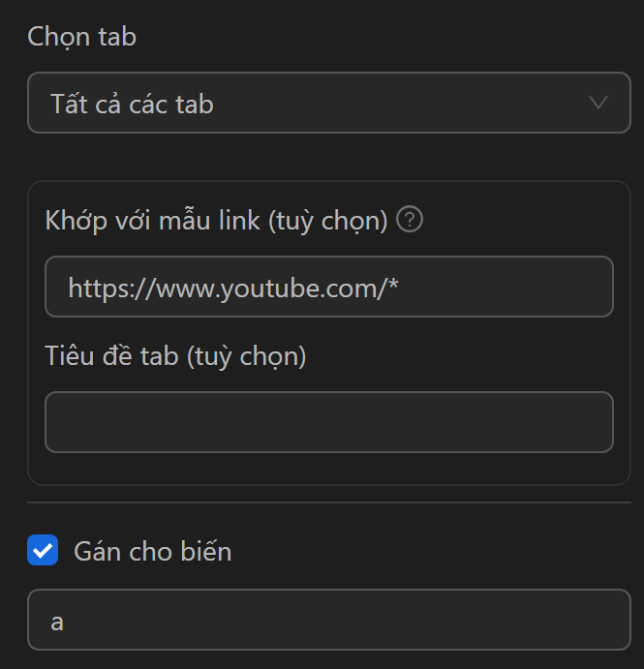Screen dimensions: 644x669
Task: Click the chevron arrow in tab selector
Action: click(x=598, y=103)
